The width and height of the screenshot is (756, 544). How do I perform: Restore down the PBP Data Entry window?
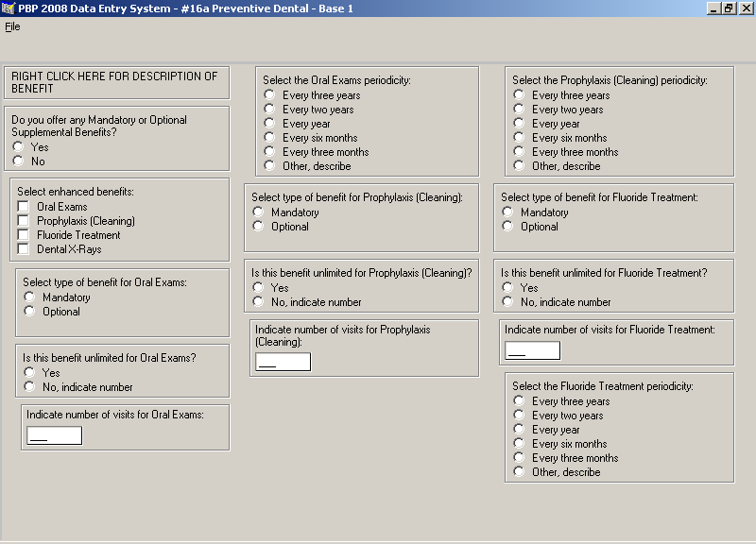[x=729, y=8]
